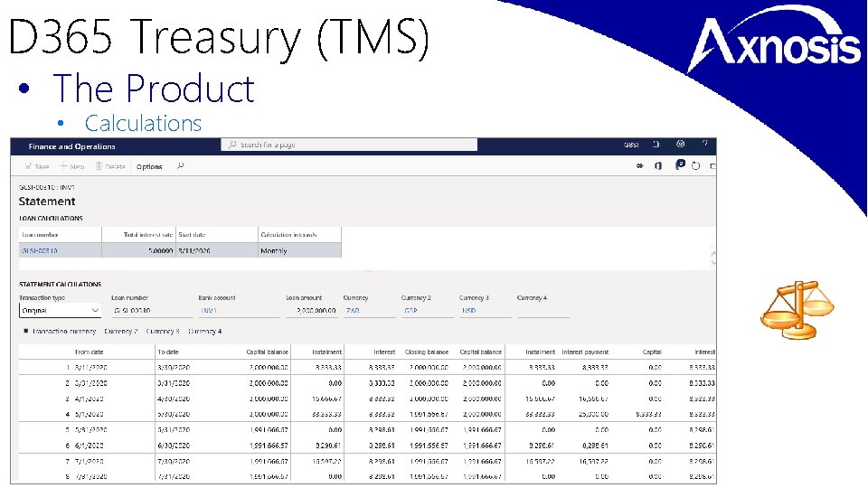Click the Loan number field in Statement Calculations
The height and width of the screenshot is (488, 868).
point(152,310)
